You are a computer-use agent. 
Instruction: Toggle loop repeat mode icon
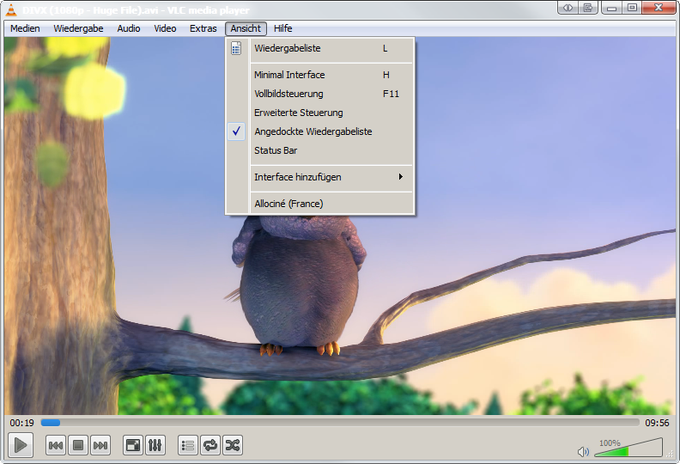click(x=210, y=445)
